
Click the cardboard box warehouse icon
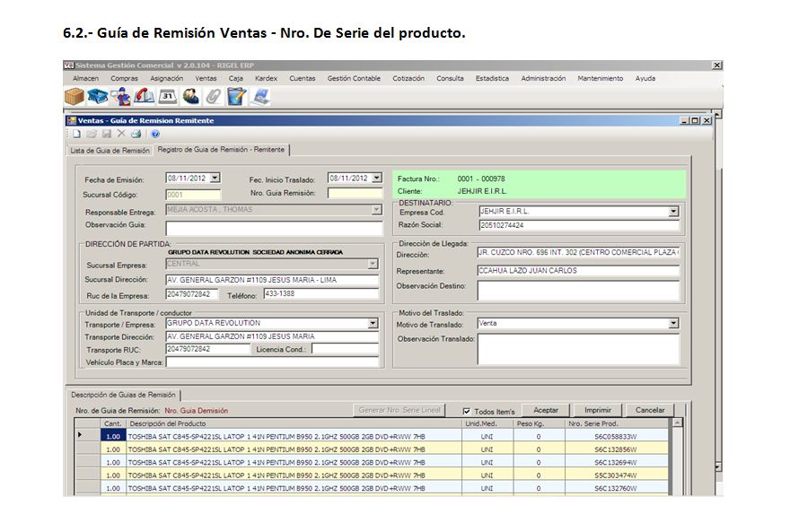75,96
